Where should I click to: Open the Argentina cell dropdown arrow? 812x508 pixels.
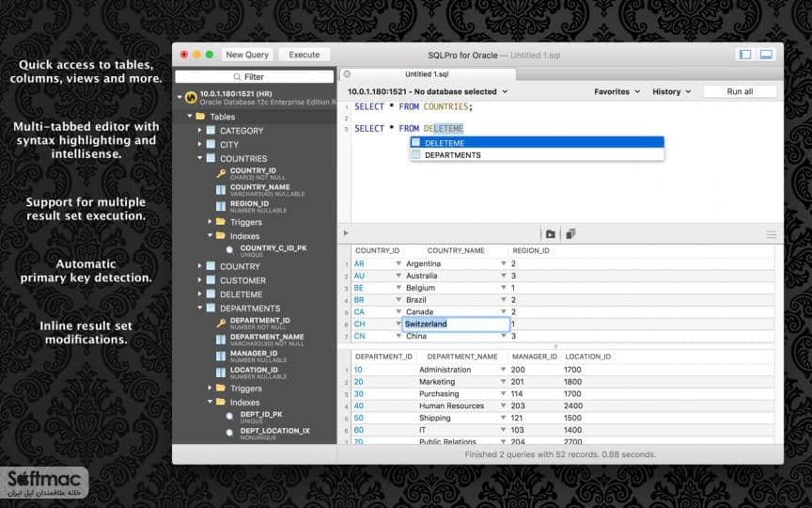(504, 263)
